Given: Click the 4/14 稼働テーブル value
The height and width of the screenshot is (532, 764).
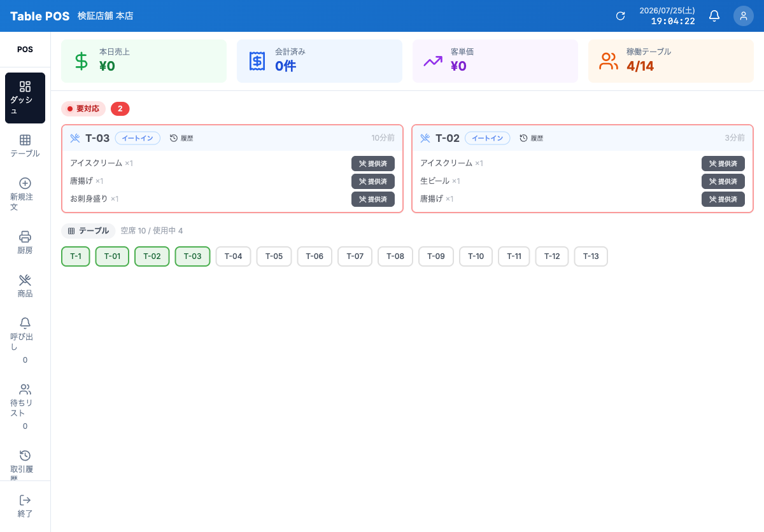Looking at the screenshot, I should click(640, 66).
